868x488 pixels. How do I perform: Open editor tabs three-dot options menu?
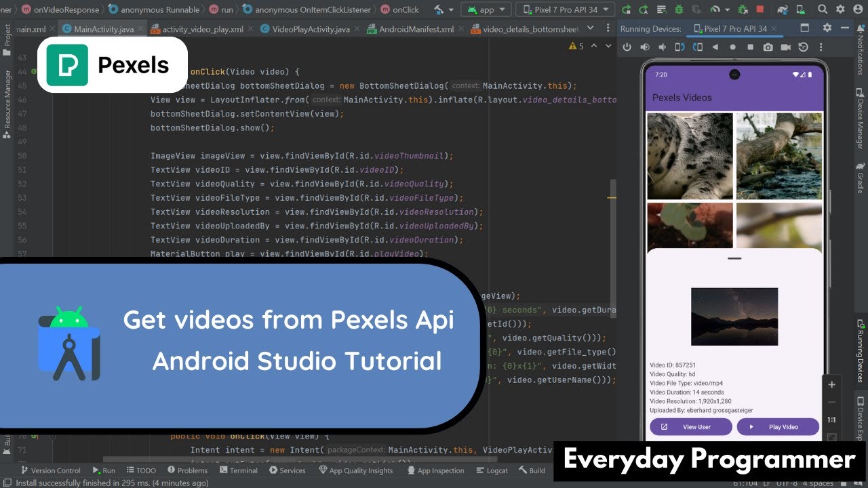point(608,28)
